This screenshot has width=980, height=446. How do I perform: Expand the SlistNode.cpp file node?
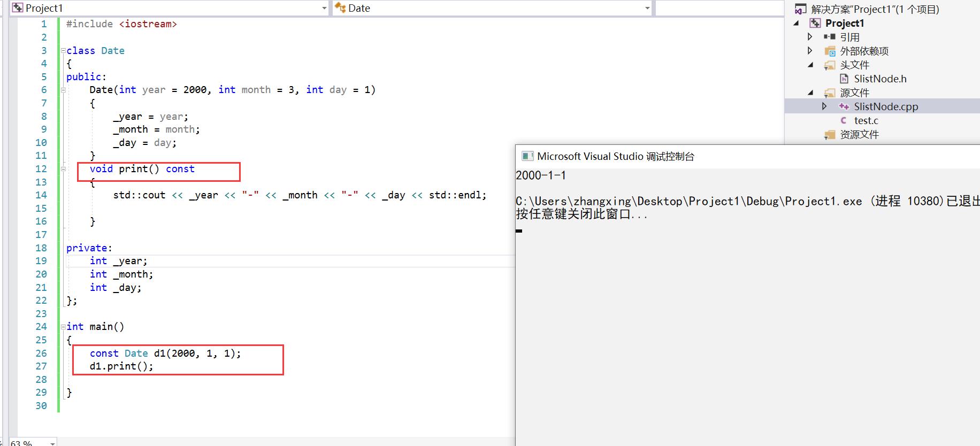coord(824,106)
